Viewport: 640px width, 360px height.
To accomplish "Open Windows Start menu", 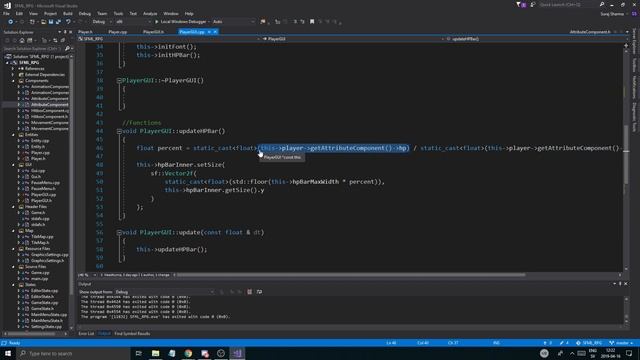I will click(x=8, y=353).
